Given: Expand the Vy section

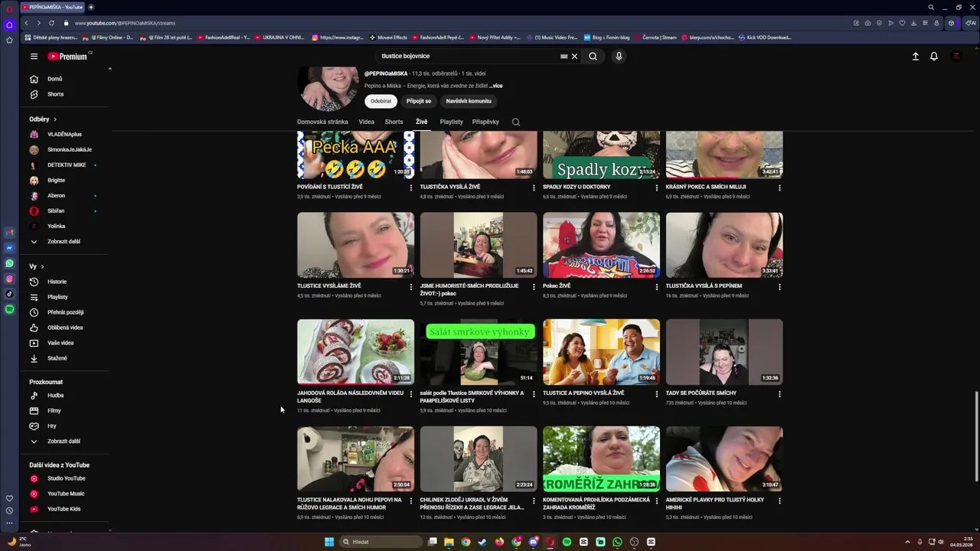Looking at the screenshot, I should coord(37,266).
